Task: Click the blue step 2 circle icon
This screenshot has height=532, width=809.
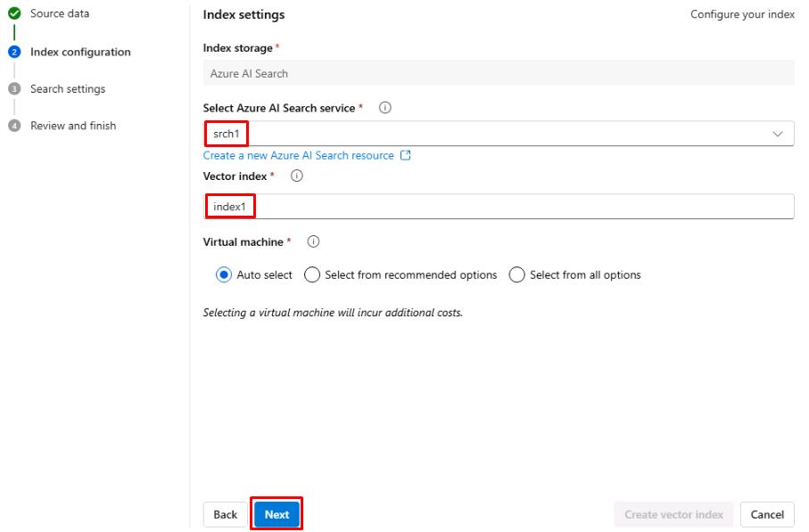Action: 14,52
